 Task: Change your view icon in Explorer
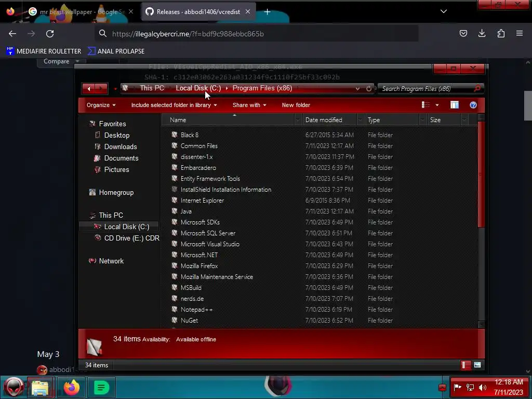(426, 105)
